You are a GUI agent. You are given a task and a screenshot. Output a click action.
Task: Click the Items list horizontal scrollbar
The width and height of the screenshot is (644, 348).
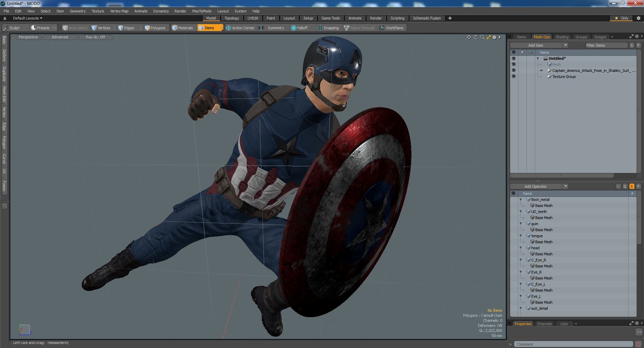pos(562,175)
